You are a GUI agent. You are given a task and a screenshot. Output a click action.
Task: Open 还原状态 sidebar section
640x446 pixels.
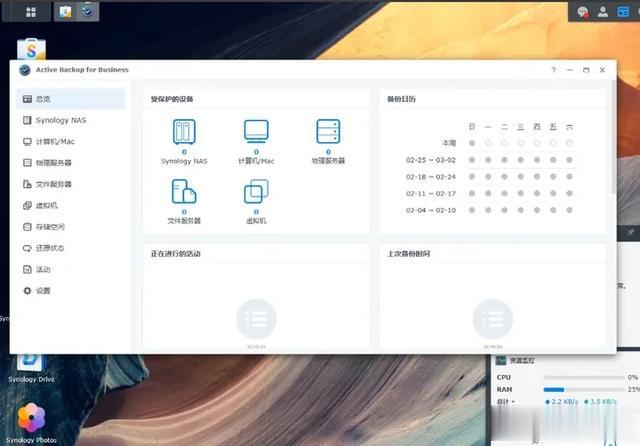point(71,248)
